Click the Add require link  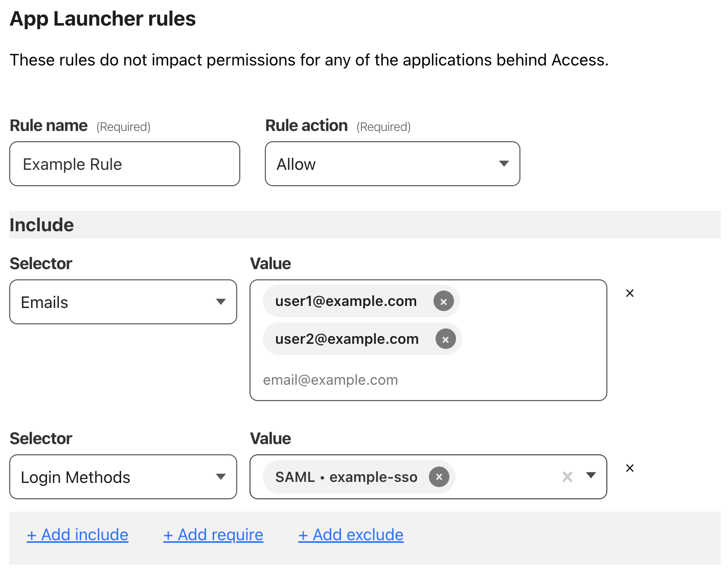213,535
